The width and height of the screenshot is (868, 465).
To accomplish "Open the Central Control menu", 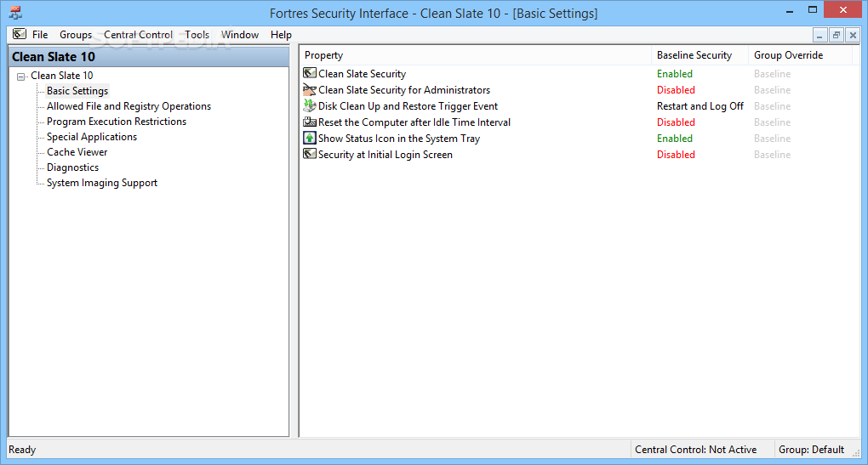I will [139, 34].
